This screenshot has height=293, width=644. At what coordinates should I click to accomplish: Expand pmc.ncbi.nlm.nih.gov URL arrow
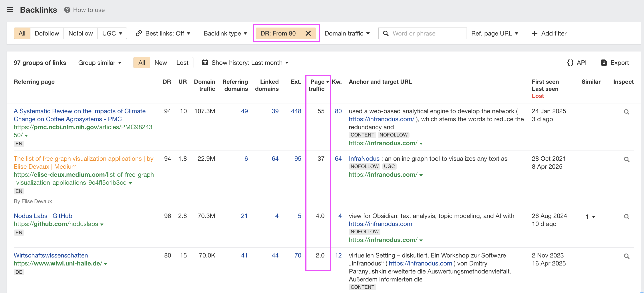click(26, 136)
